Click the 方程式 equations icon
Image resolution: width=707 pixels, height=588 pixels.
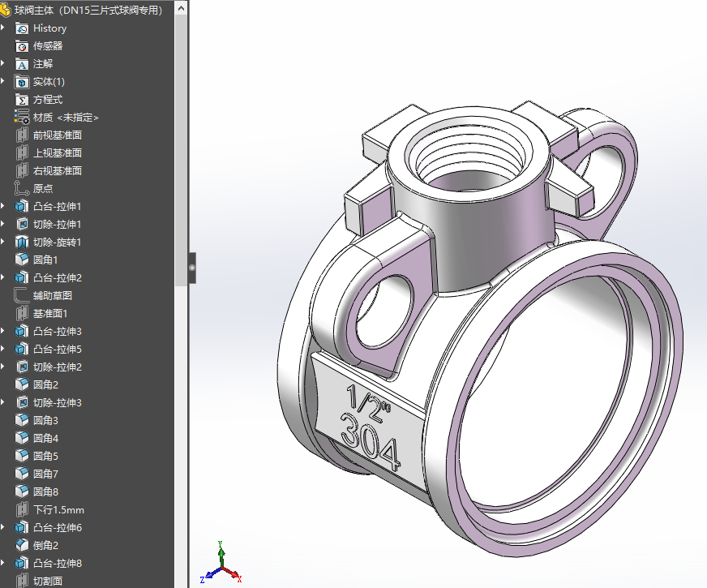(22, 100)
